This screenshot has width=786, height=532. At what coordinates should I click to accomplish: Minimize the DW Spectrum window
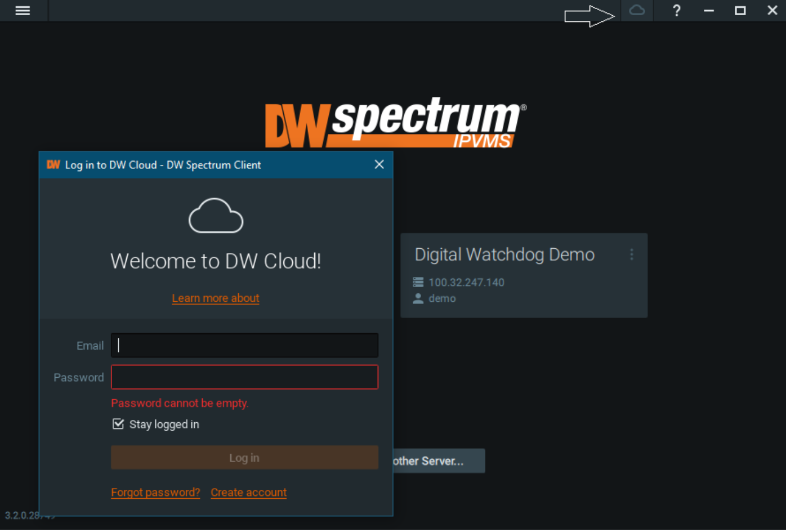point(708,11)
